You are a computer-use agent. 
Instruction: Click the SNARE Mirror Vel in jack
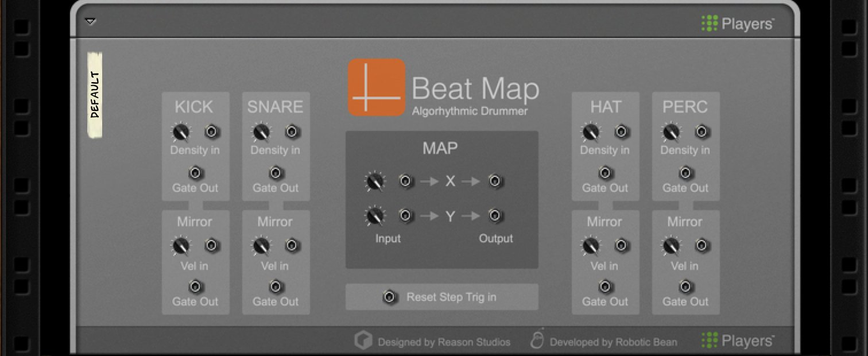tap(292, 246)
